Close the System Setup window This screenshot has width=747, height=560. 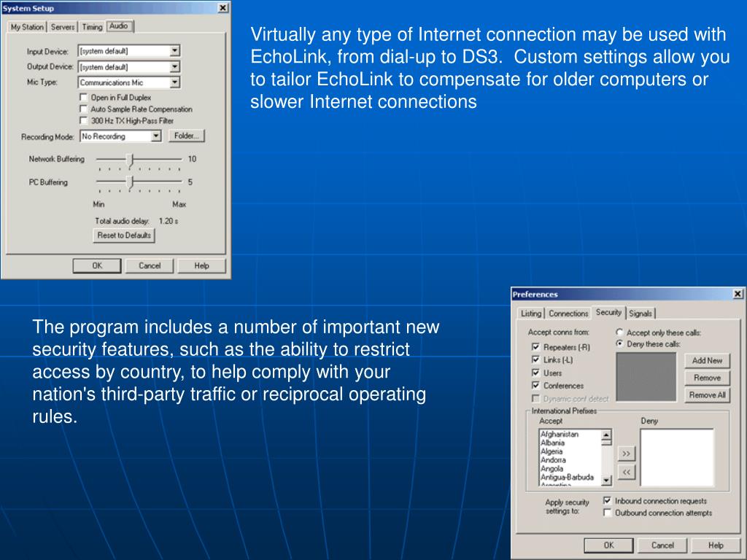click(222, 8)
